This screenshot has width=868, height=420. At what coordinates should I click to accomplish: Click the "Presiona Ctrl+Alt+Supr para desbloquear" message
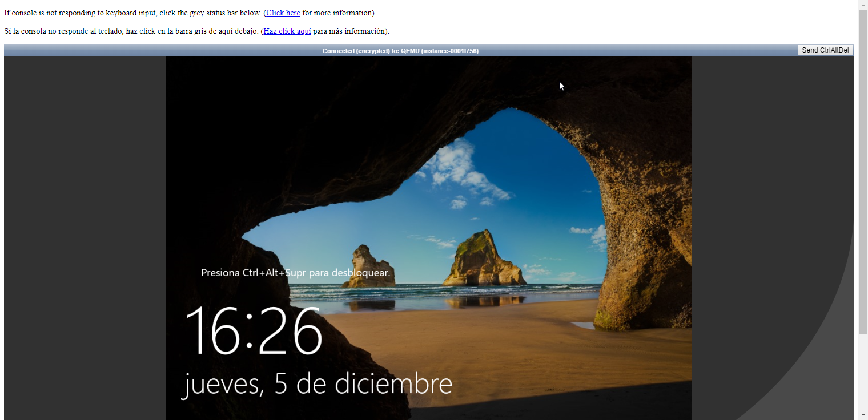(x=295, y=273)
